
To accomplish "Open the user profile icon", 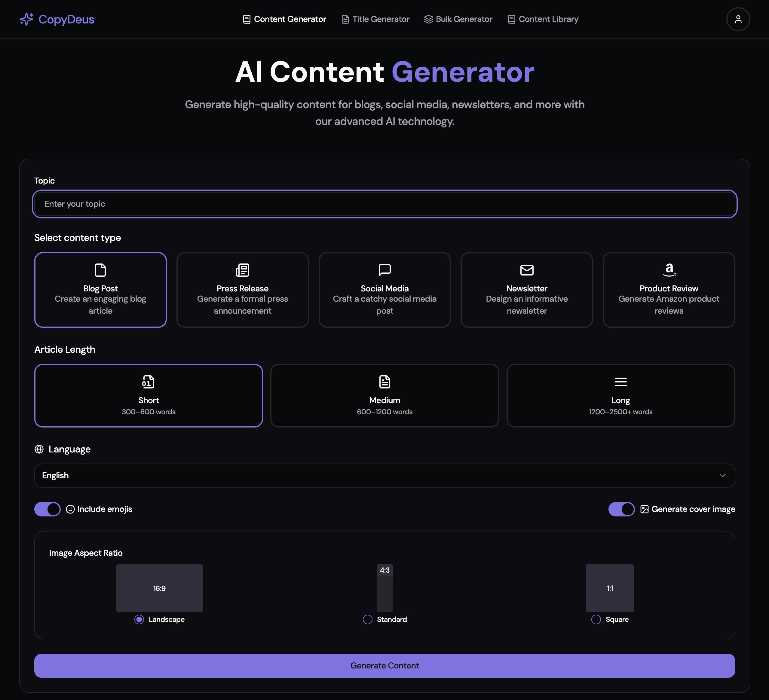I will tap(738, 19).
